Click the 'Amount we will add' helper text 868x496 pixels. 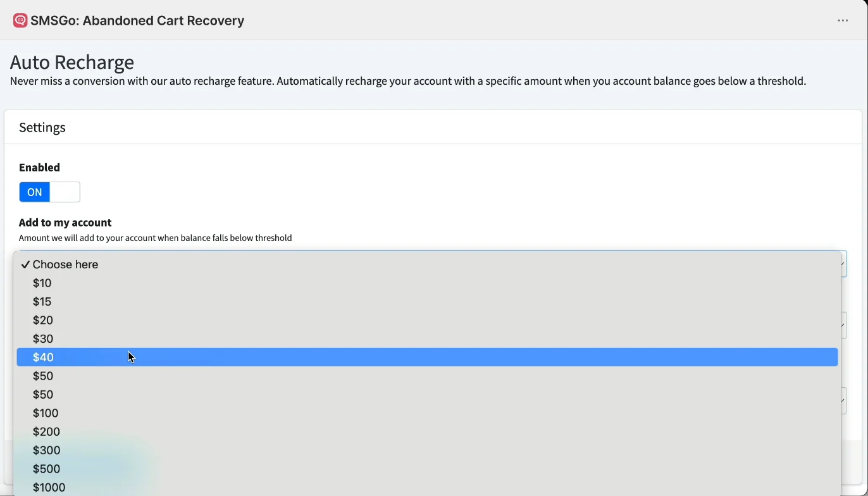pyautogui.click(x=156, y=239)
